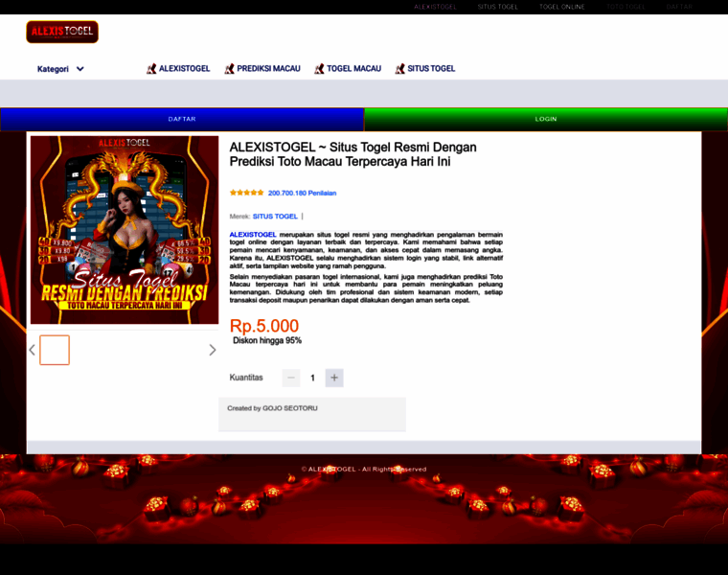Open the TOGEL MACAU navigation link
Image resolution: width=728 pixels, height=575 pixels.
tap(353, 69)
